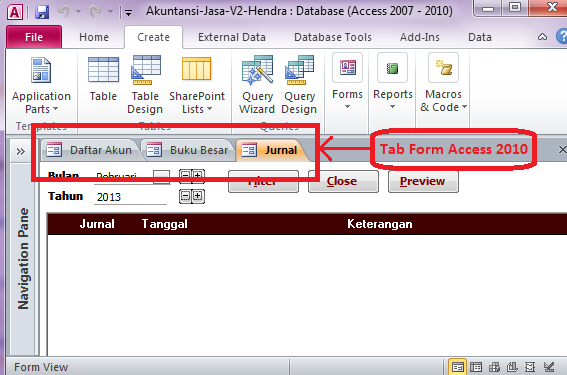The image size is (567, 375).
Task: Open Application Parts dropdown
Action: point(41,85)
